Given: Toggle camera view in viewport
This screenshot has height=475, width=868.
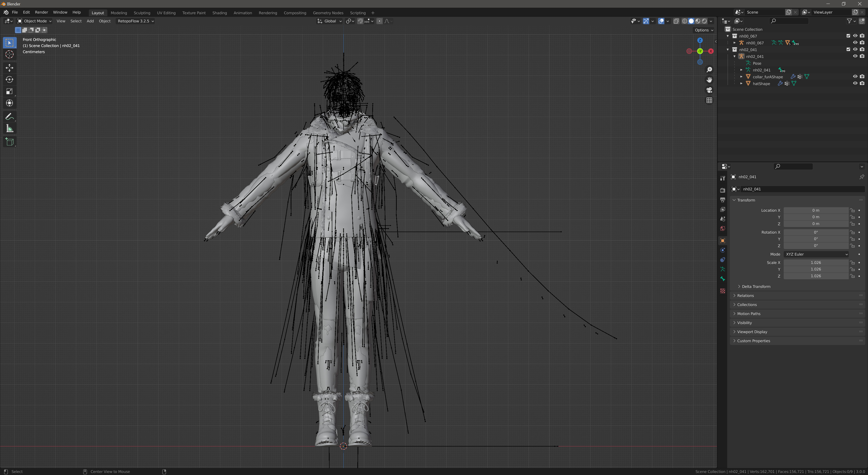Looking at the screenshot, I should 709,90.
